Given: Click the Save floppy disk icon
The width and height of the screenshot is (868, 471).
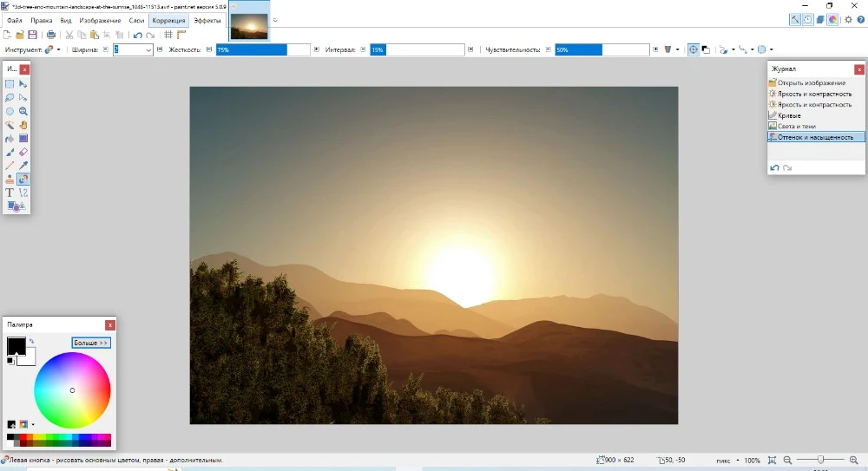Looking at the screenshot, I should click(x=33, y=35).
